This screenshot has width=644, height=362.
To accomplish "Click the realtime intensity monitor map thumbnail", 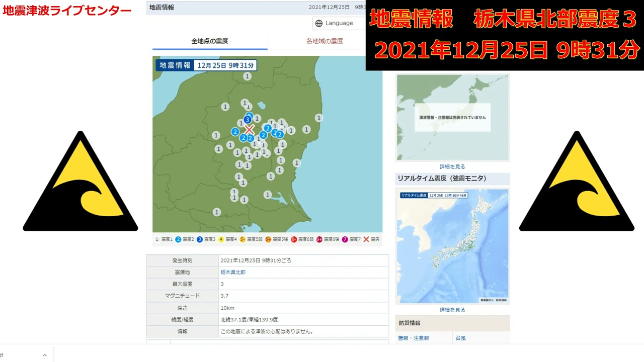I will 452,246.
